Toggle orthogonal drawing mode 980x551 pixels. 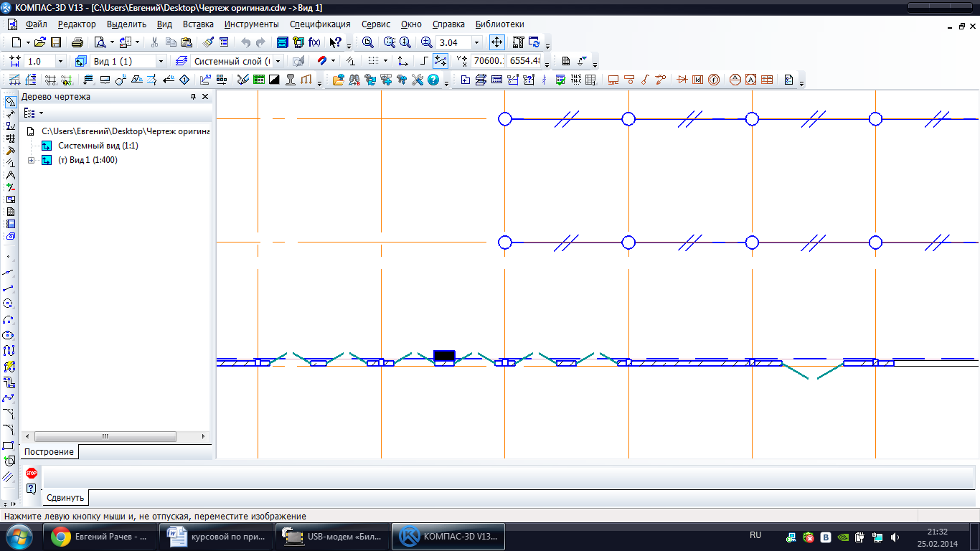click(424, 61)
